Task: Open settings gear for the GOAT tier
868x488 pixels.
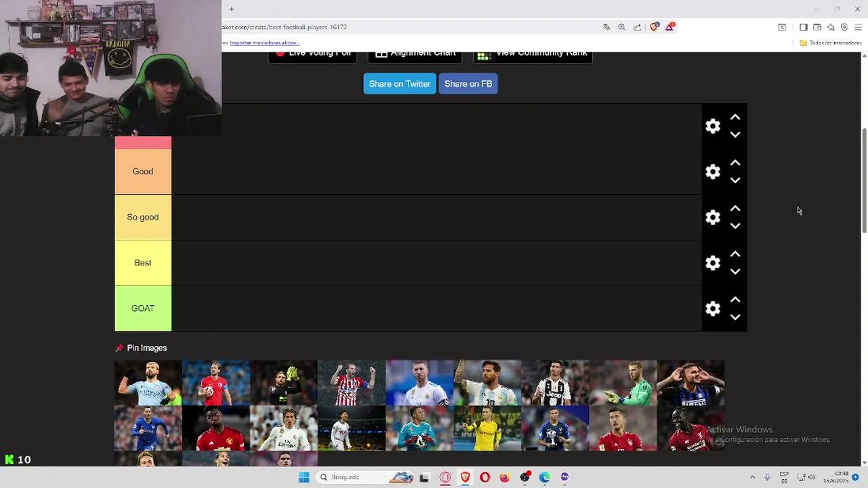Action: [713, 308]
